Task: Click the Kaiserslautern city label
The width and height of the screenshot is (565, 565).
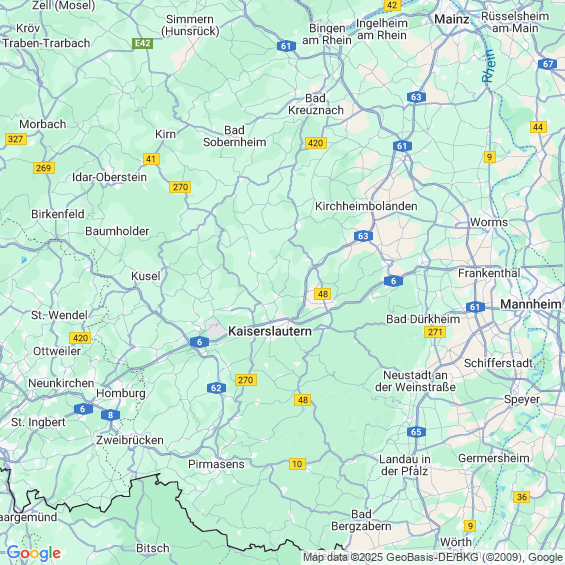Action: pyautogui.click(x=270, y=331)
